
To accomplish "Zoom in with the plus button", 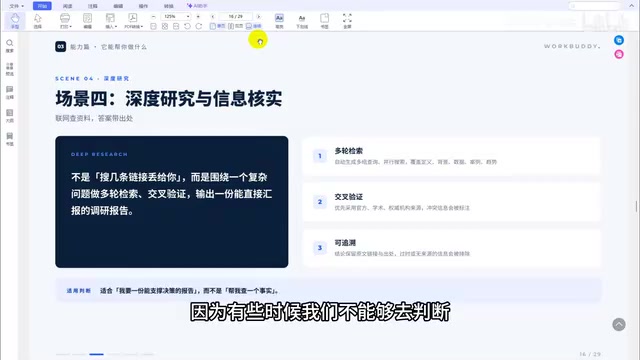I will (198, 17).
